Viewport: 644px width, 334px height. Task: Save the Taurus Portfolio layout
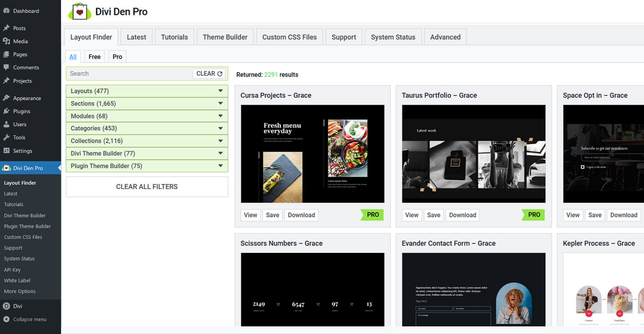434,215
